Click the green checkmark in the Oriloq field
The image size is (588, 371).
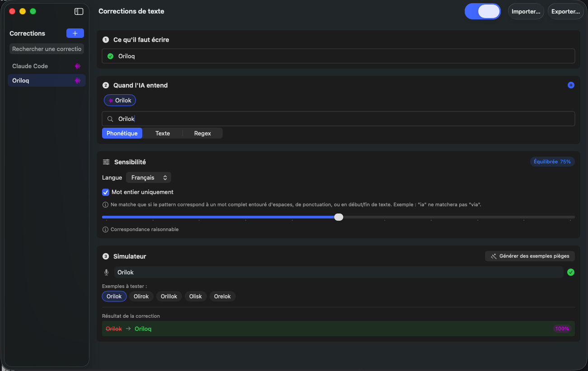pos(110,56)
